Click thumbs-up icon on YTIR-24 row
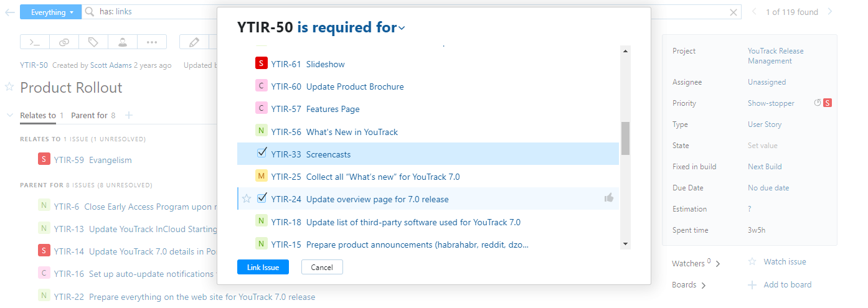The height and width of the screenshot is (308, 868). (x=608, y=198)
